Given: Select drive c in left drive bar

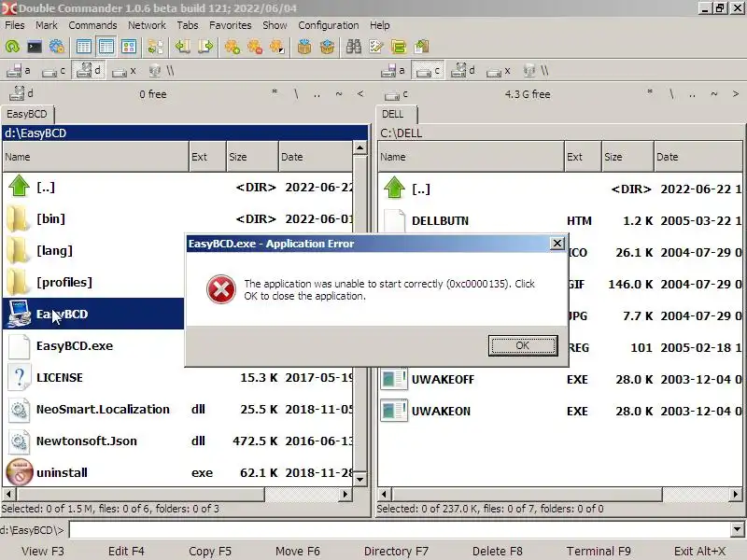Looking at the screenshot, I should 53,71.
